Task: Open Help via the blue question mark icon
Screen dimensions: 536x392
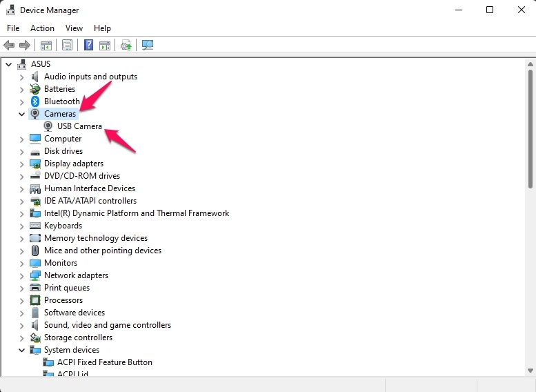Action: tap(89, 46)
